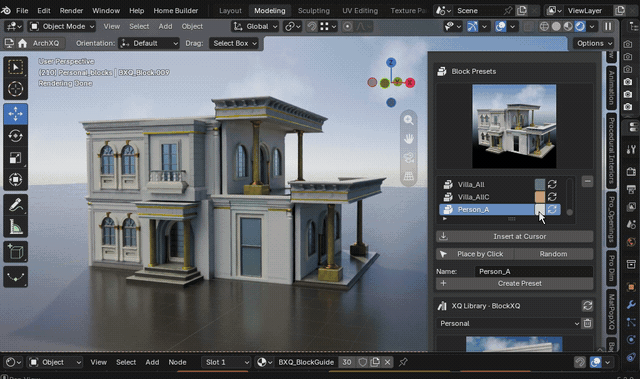Image resolution: width=640 pixels, height=379 pixels.
Task: Open the Render menu
Action: coord(71,11)
